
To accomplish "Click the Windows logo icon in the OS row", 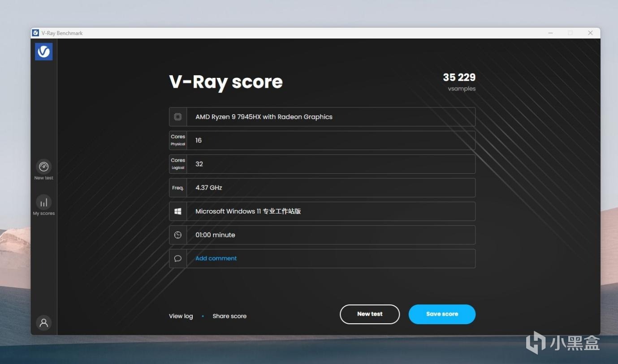I will click(178, 211).
